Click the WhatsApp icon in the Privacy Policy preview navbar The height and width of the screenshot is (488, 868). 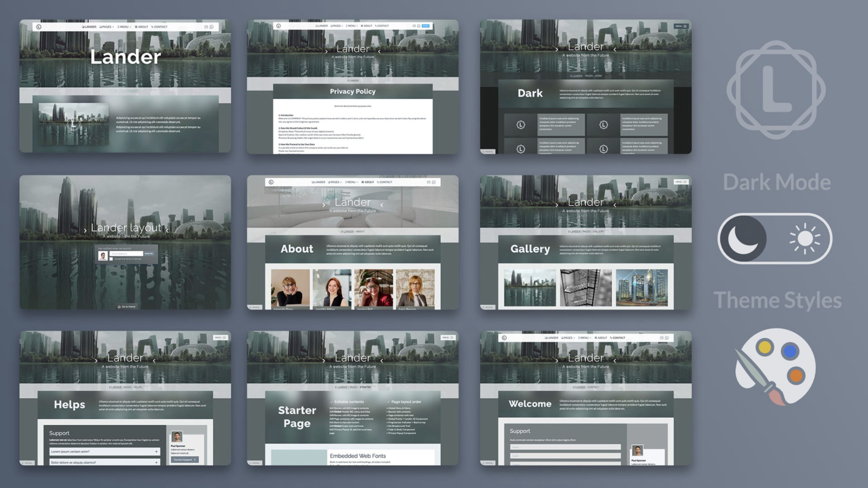[x=419, y=26]
